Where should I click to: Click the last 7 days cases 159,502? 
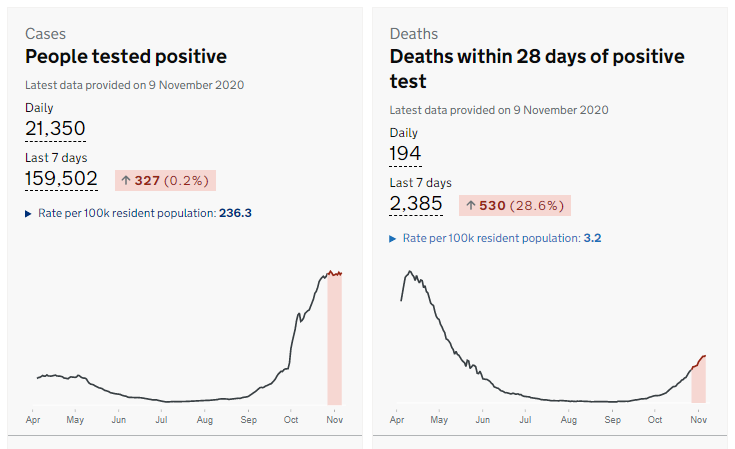[x=61, y=179]
